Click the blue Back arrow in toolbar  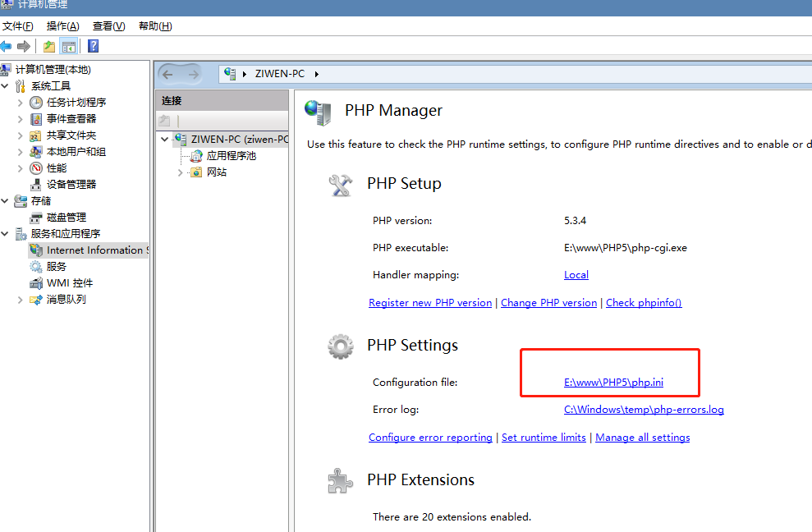(7, 46)
